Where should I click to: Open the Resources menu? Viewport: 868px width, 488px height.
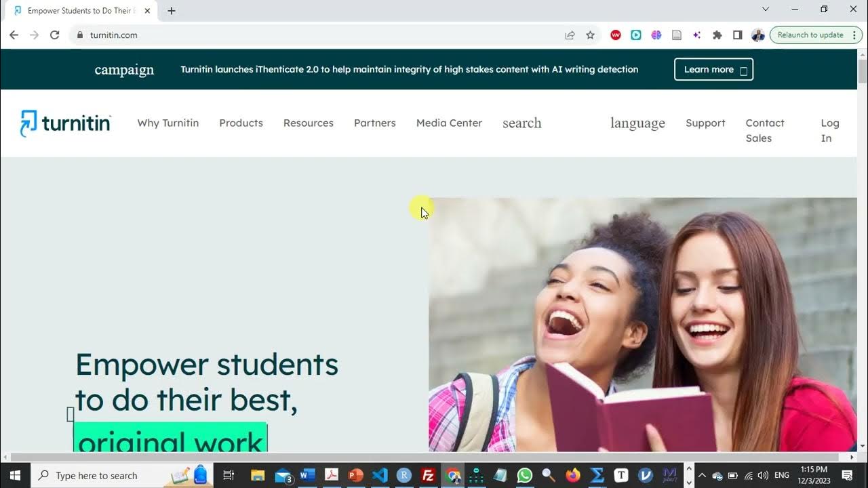click(309, 123)
